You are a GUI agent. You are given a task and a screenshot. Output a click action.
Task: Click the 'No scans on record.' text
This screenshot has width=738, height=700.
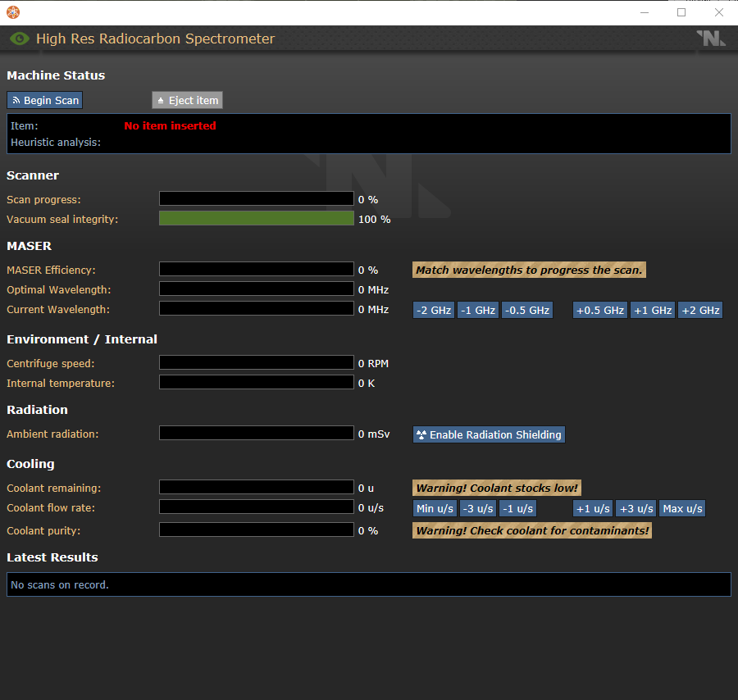[60, 584]
